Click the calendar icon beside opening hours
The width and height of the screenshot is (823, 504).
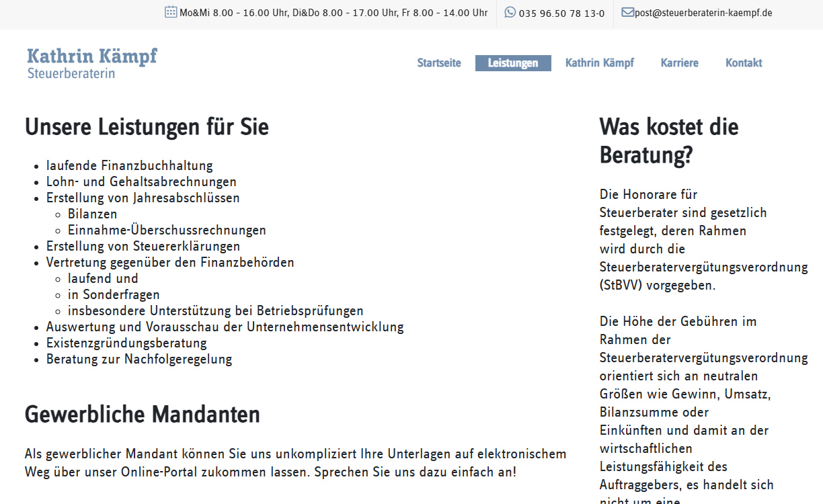click(x=171, y=11)
